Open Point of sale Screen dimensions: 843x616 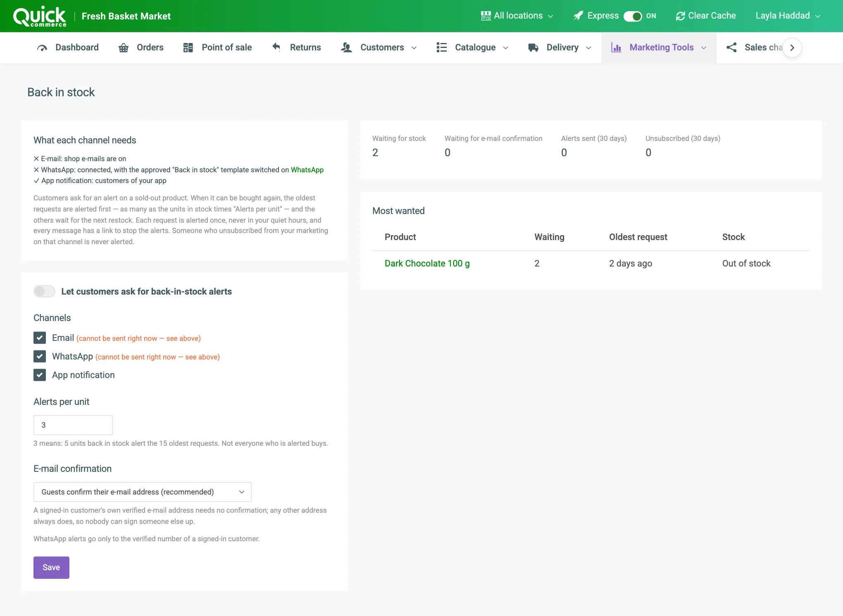[217, 48]
